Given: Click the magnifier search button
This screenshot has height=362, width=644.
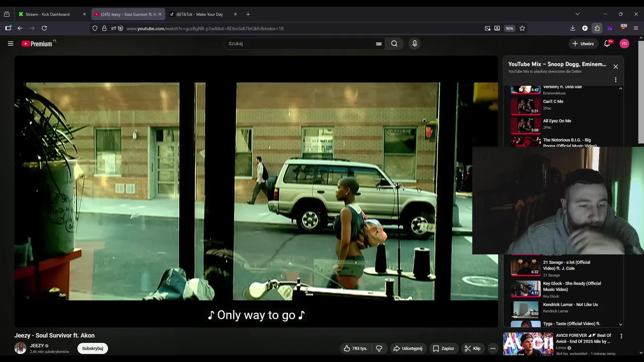Looking at the screenshot, I should tap(394, 44).
